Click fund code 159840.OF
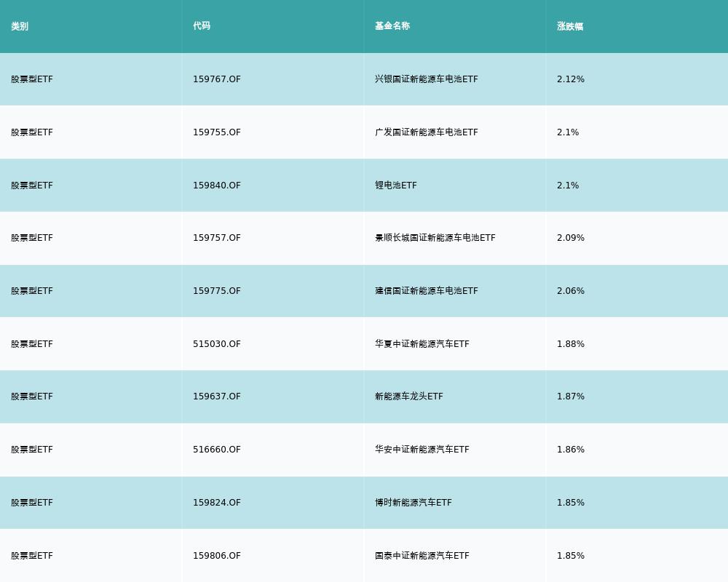This screenshot has width=728, height=582. (x=217, y=186)
